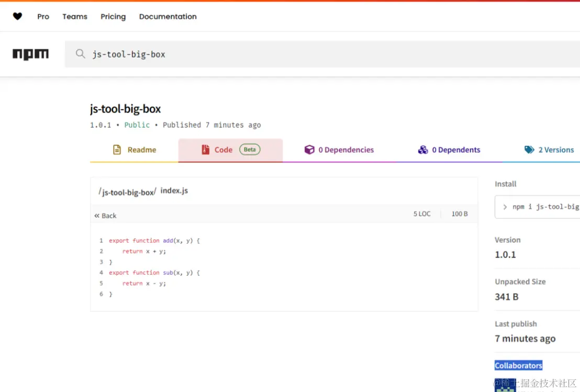580x392 pixels.
Task: Open the 0 Dependents tab
Action: [449, 150]
